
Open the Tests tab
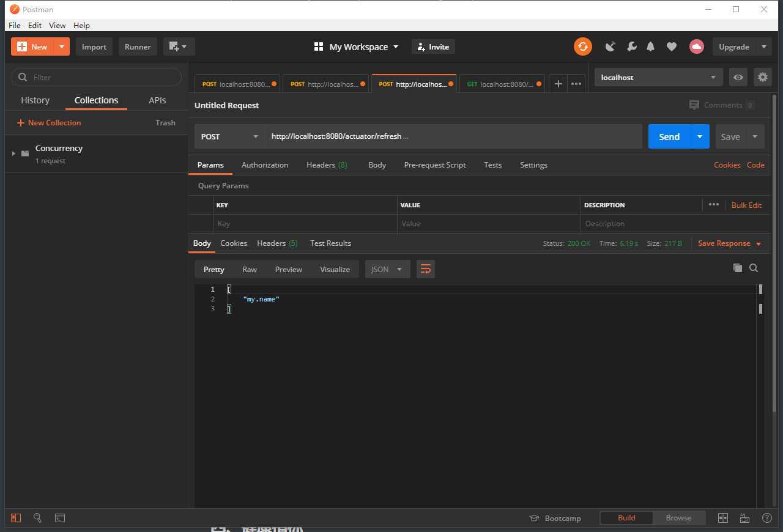(492, 165)
